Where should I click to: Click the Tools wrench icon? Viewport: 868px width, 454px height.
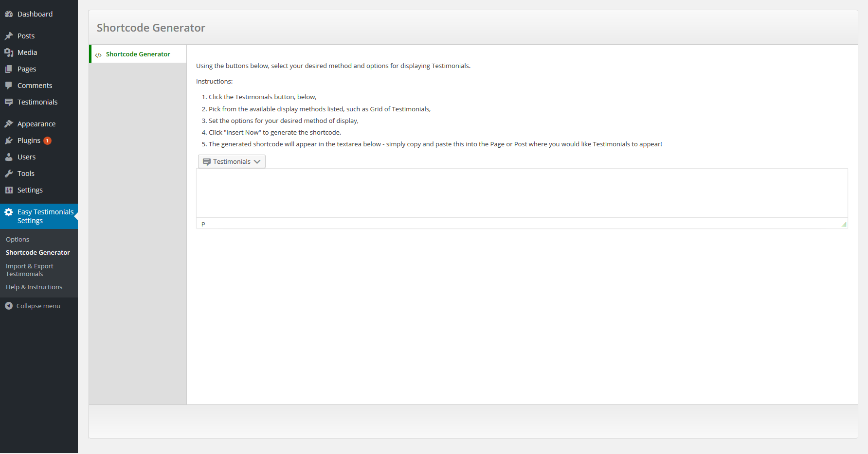tap(9, 174)
